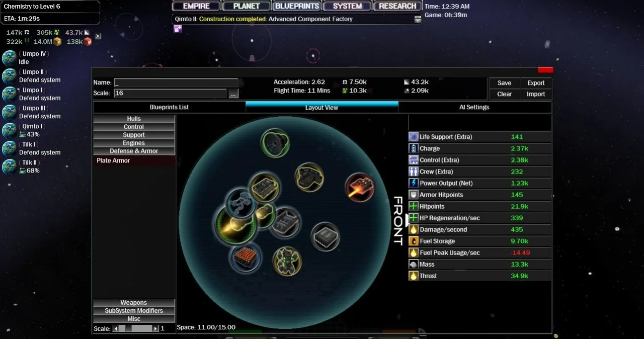The image size is (644, 339).
Task: Select the topmost green-ringed subsystem in the hull
Action: pyautogui.click(x=275, y=143)
